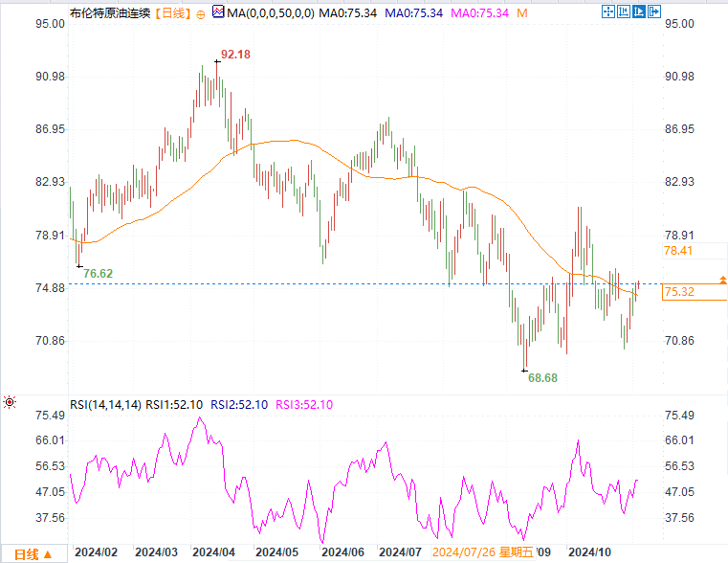Click the third blue chart toolbar icon

coord(638,11)
